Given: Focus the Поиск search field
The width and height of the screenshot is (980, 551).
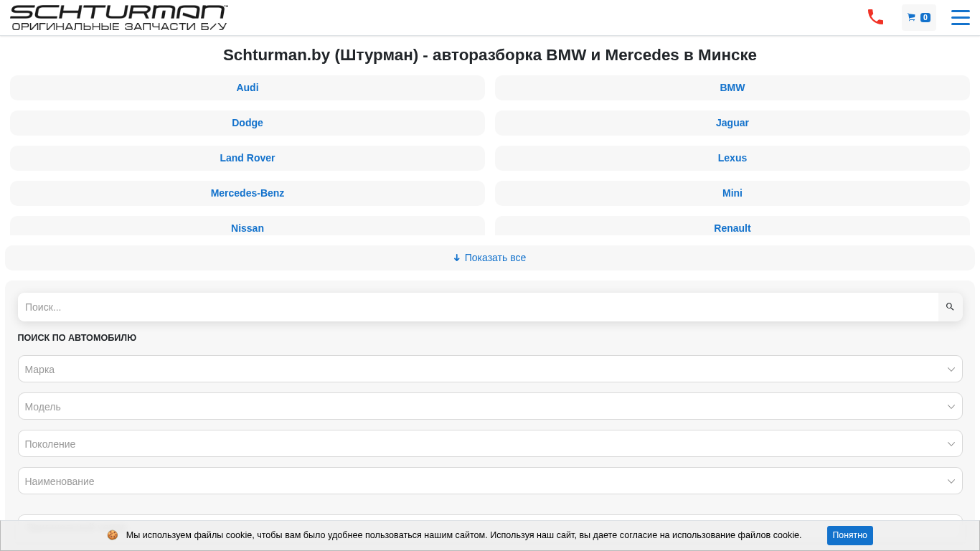Looking at the screenshot, I should point(478,307).
